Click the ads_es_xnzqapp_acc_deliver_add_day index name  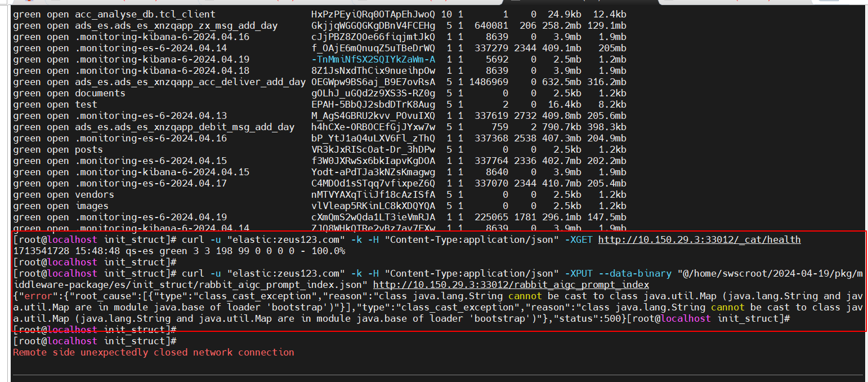190,82
